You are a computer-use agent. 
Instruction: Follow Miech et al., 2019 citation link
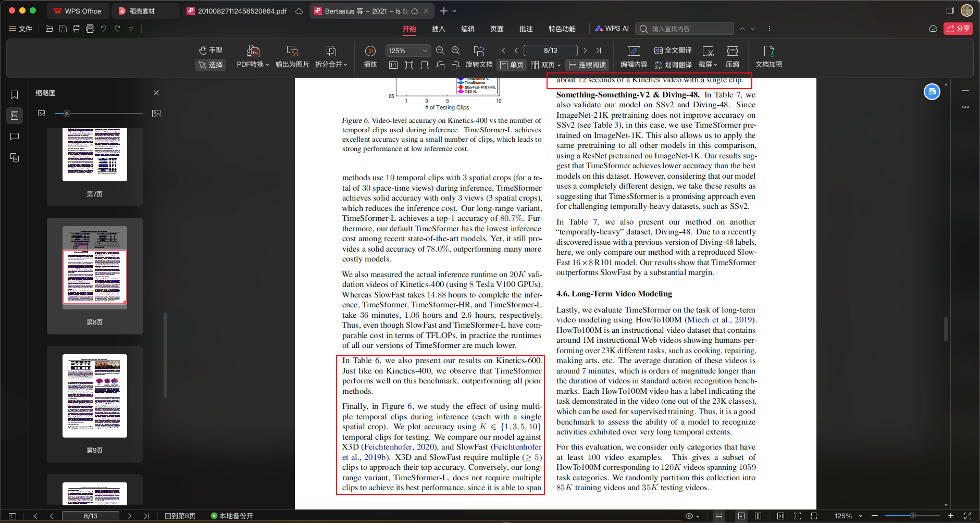[721, 320]
